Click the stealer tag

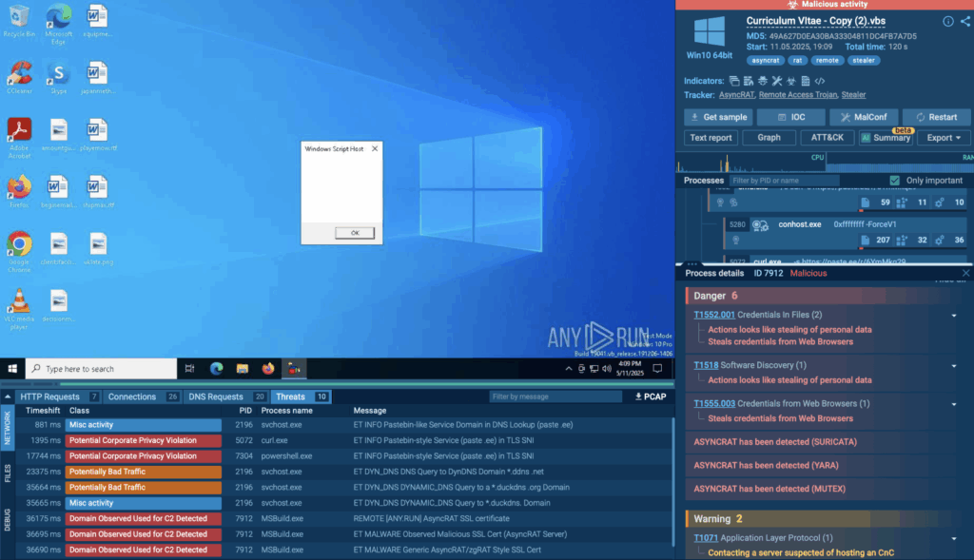[x=864, y=61]
